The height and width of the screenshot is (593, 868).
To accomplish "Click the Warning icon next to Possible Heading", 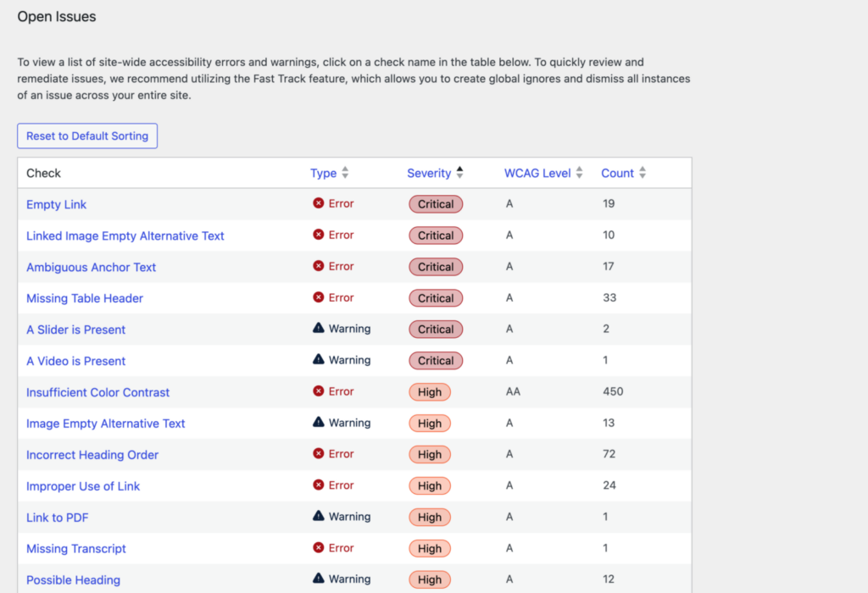I will pos(317,579).
